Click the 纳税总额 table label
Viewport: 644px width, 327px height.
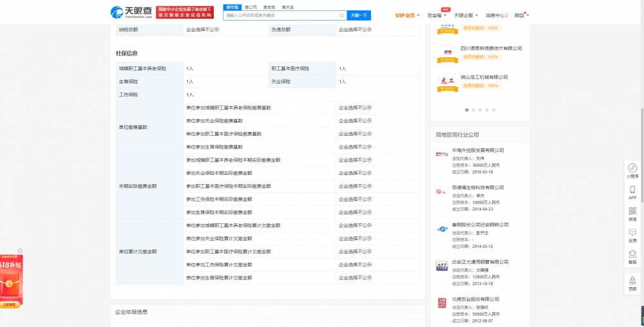pyautogui.click(x=128, y=30)
